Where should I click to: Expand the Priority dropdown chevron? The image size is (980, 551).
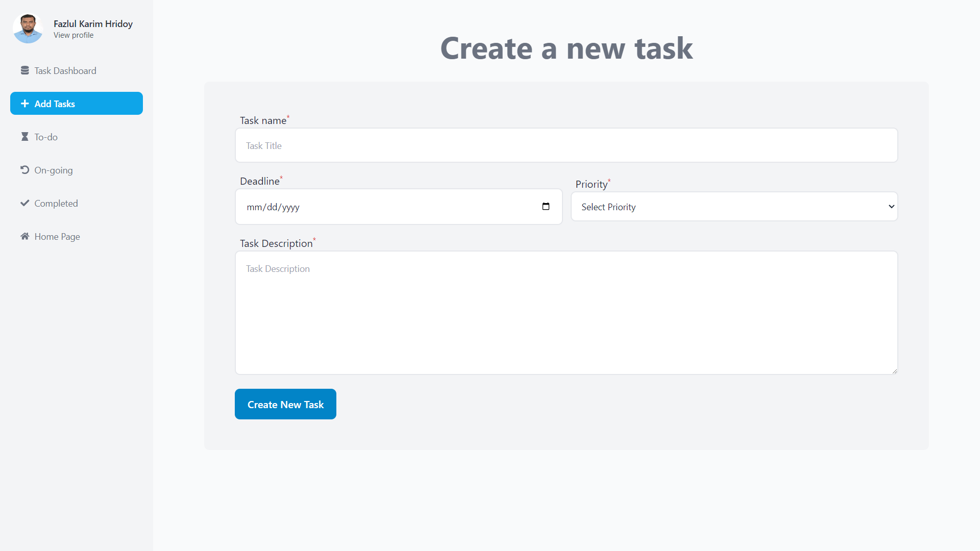[x=891, y=206]
